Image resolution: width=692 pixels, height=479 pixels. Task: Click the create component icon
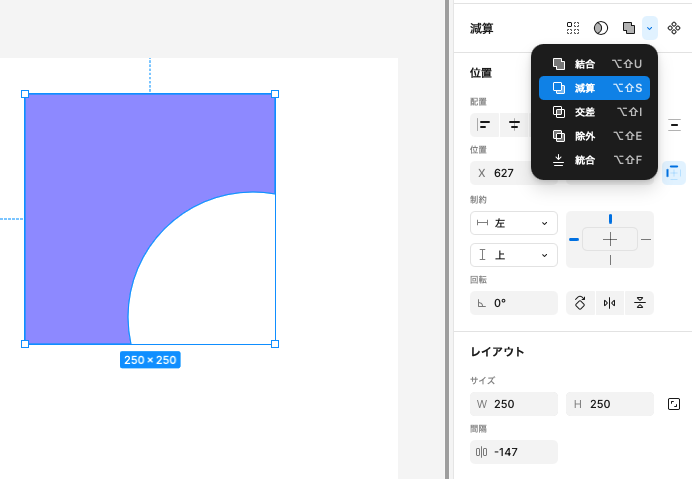[x=573, y=28]
